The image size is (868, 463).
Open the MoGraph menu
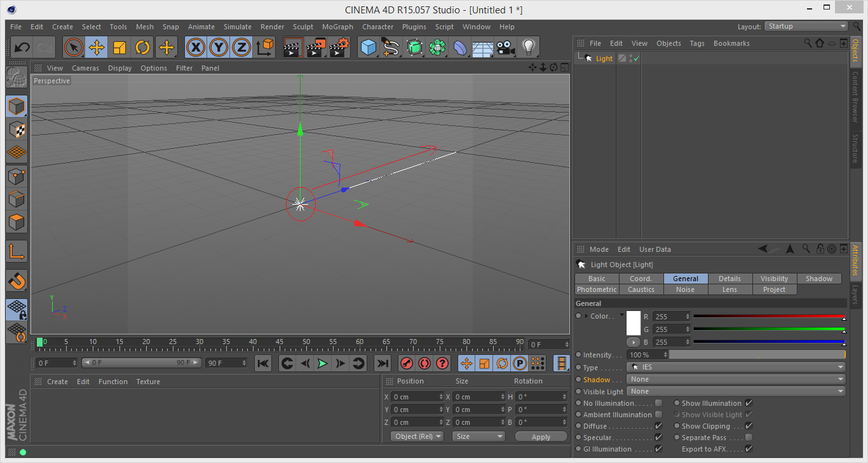click(x=337, y=27)
